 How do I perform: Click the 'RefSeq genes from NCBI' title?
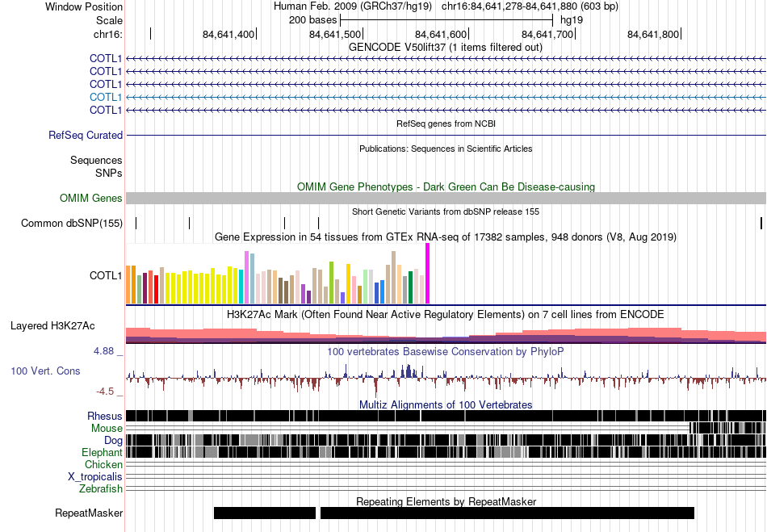446,124
